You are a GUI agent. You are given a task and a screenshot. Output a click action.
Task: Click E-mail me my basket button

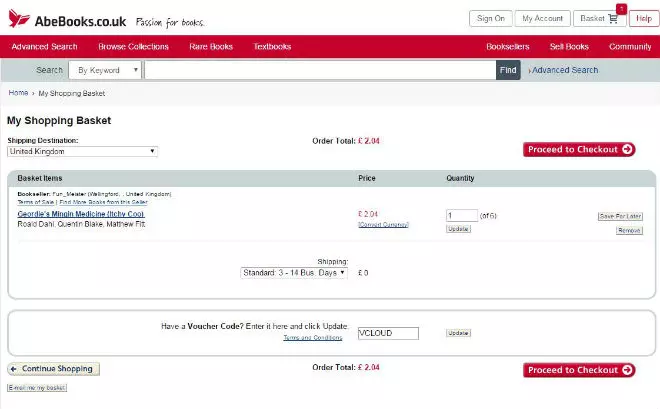[x=37, y=388]
